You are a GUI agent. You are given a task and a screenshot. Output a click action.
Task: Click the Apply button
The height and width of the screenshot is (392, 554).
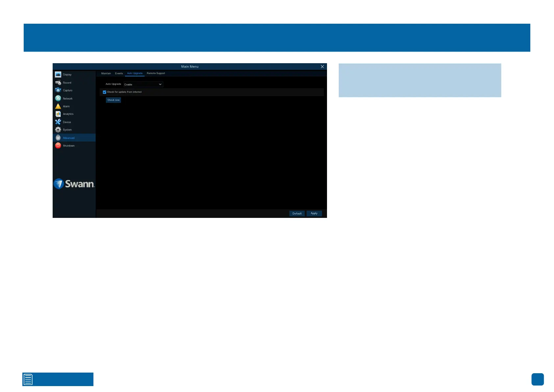click(x=314, y=214)
